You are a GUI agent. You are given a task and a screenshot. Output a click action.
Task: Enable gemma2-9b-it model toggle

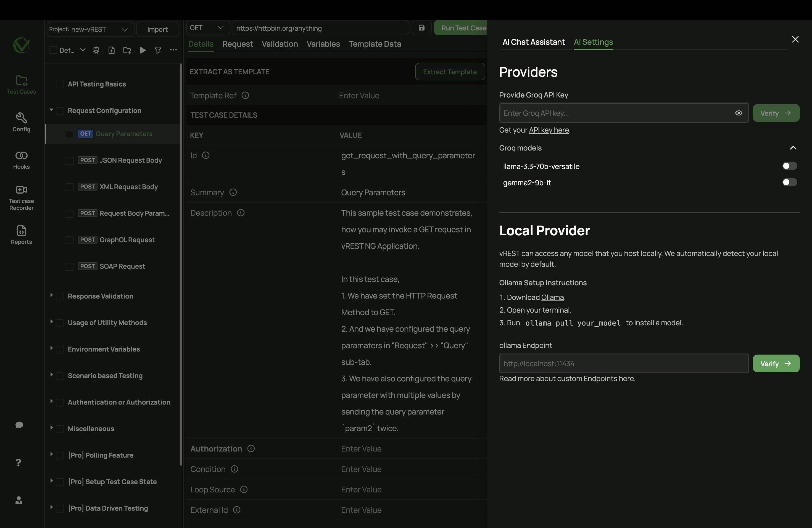[789, 182]
